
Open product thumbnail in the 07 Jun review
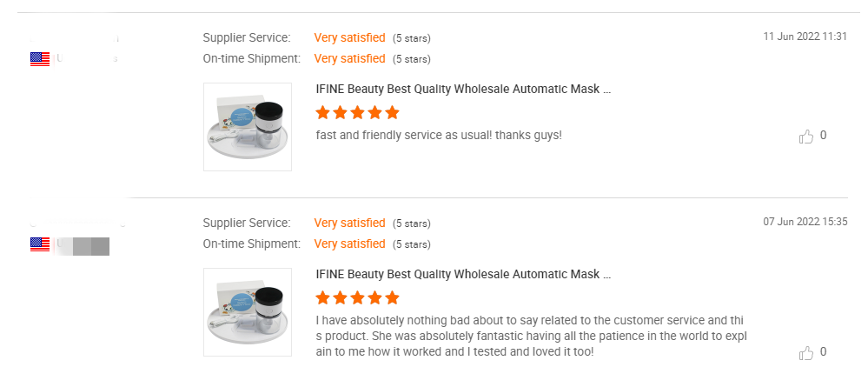click(248, 312)
